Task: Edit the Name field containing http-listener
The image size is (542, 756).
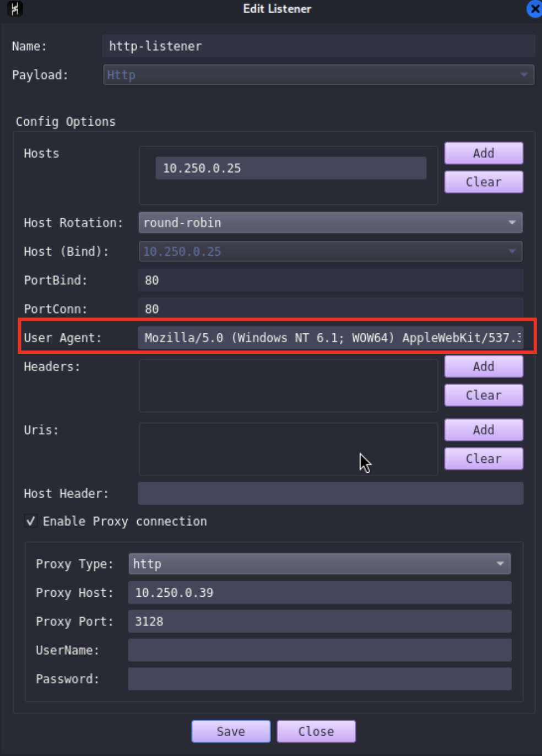Action: (x=318, y=46)
